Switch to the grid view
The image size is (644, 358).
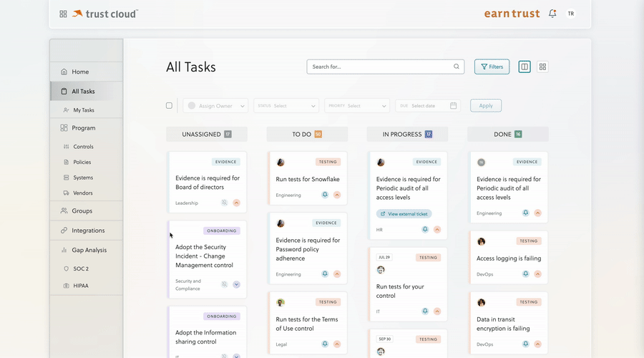(x=542, y=67)
